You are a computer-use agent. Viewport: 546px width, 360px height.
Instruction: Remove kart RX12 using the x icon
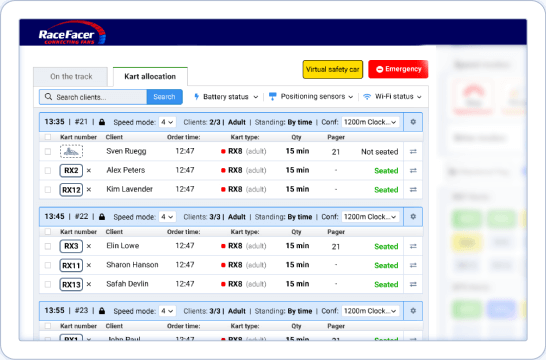click(89, 190)
